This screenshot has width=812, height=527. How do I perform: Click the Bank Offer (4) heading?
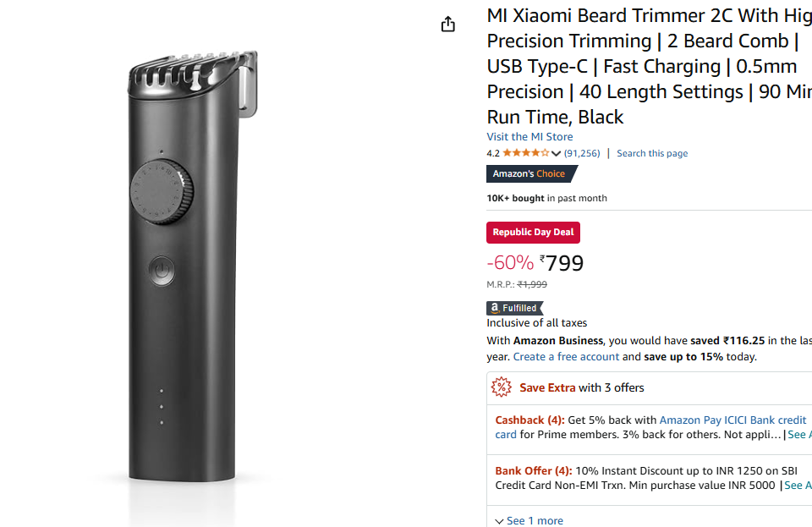[x=533, y=470]
